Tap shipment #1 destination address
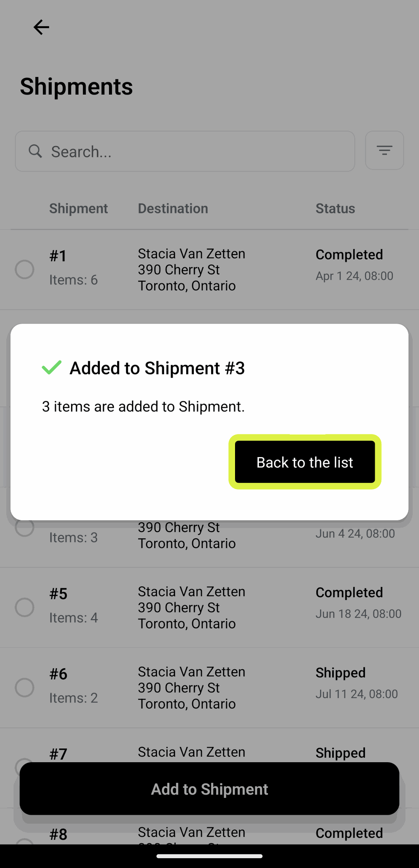Image resolution: width=419 pixels, height=868 pixels. pos(191,269)
